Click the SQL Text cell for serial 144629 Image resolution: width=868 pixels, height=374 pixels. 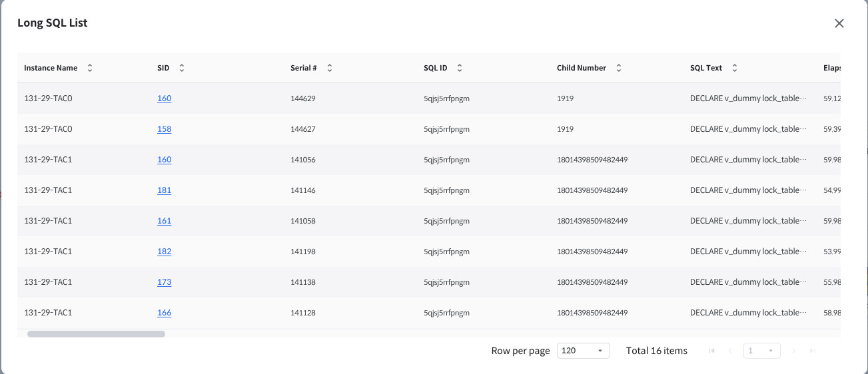point(748,98)
